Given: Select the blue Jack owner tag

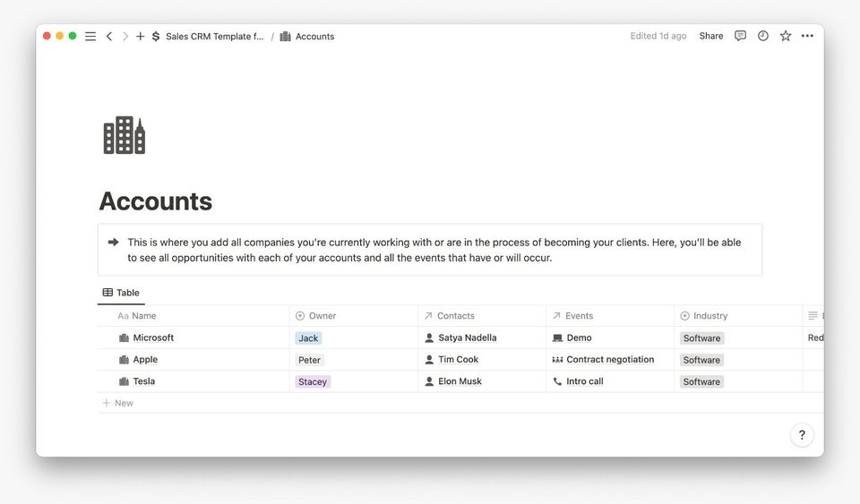Looking at the screenshot, I should click(x=308, y=338).
